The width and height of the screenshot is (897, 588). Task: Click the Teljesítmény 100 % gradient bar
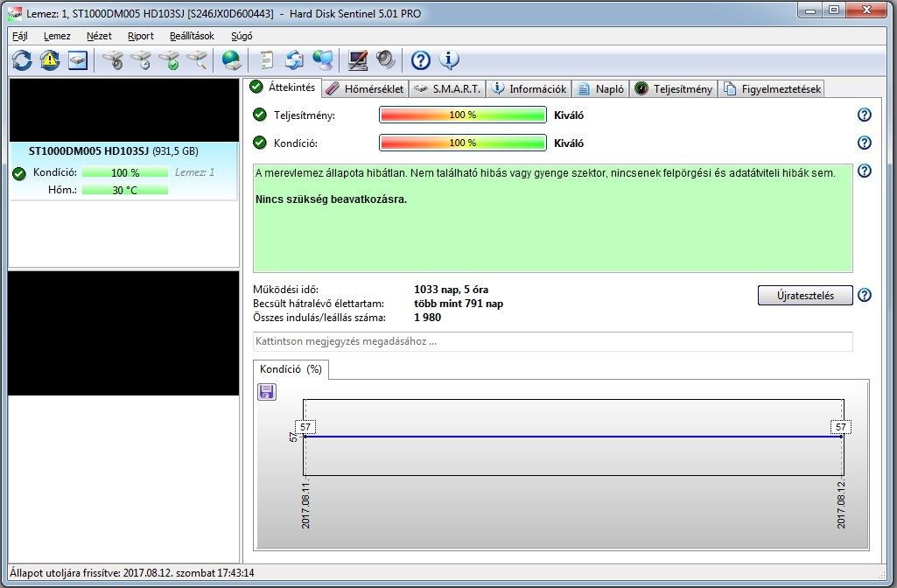(463, 115)
